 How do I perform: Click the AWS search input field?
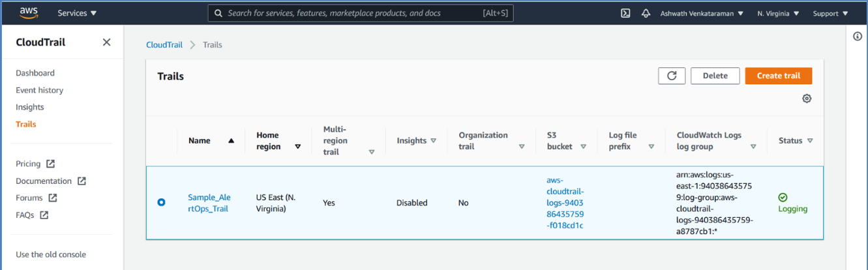coord(352,13)
